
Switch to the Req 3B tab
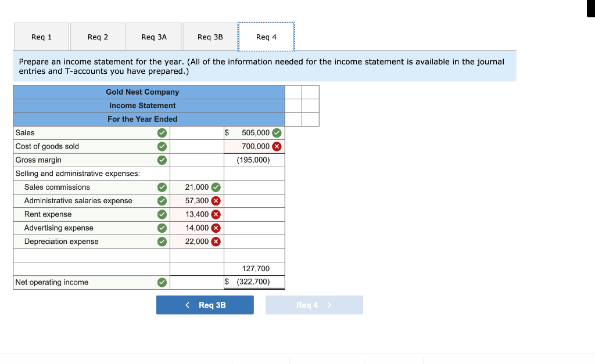(210, 36)
